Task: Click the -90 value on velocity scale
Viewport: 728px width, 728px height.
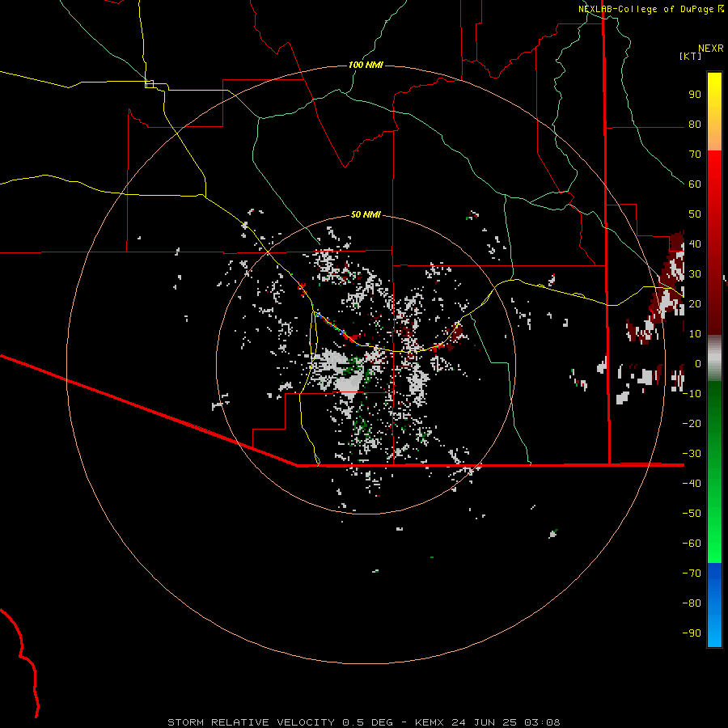Action: pos(692,633)
